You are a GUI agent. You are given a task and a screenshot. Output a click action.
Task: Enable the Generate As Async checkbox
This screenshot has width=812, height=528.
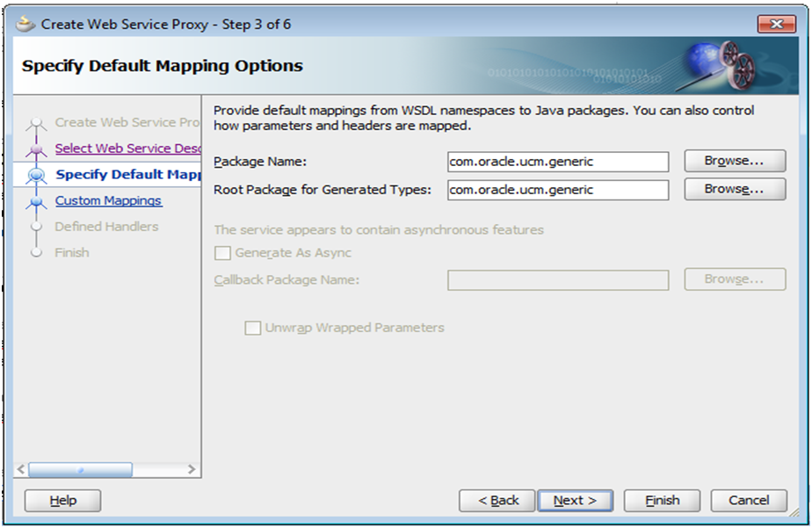pos(222,253)
